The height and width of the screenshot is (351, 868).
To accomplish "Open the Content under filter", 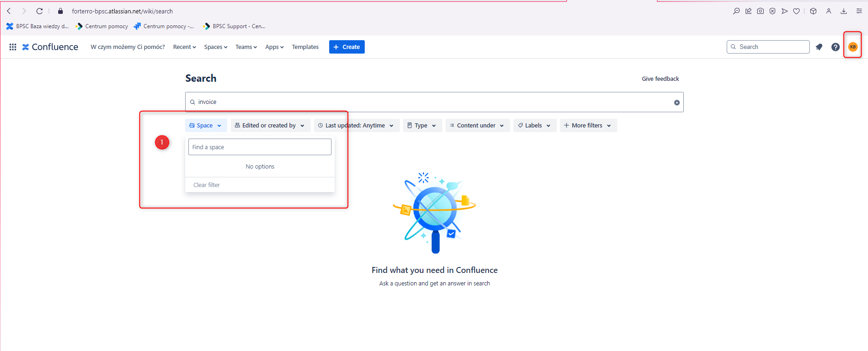I will (x=478, y=126).
